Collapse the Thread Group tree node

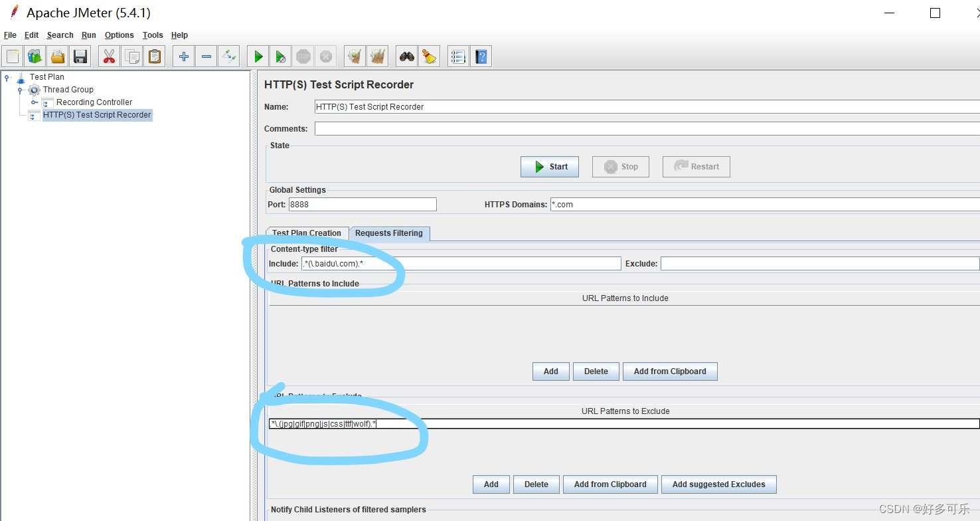21,90
